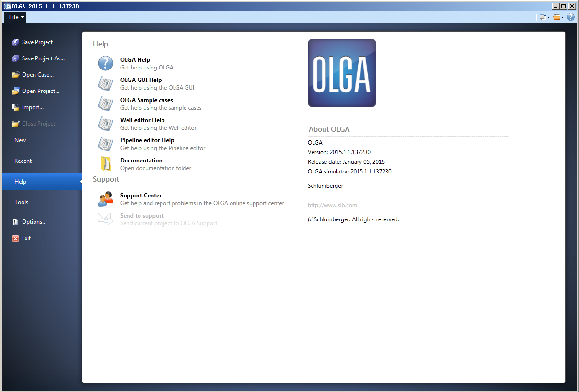This screenshot has width=579, height=392.
Task: Click the Send to support envelope icon
Action: 105,219
